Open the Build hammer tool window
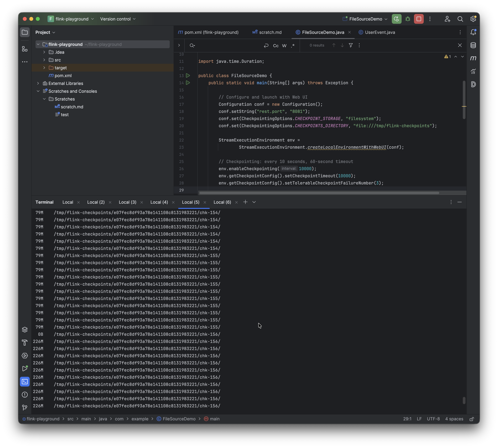 tap(25, 342)
